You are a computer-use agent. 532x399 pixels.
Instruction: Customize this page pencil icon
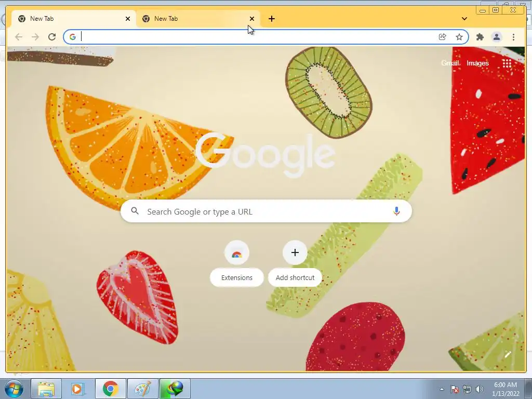pyautogui.click(x=508, y=354)
